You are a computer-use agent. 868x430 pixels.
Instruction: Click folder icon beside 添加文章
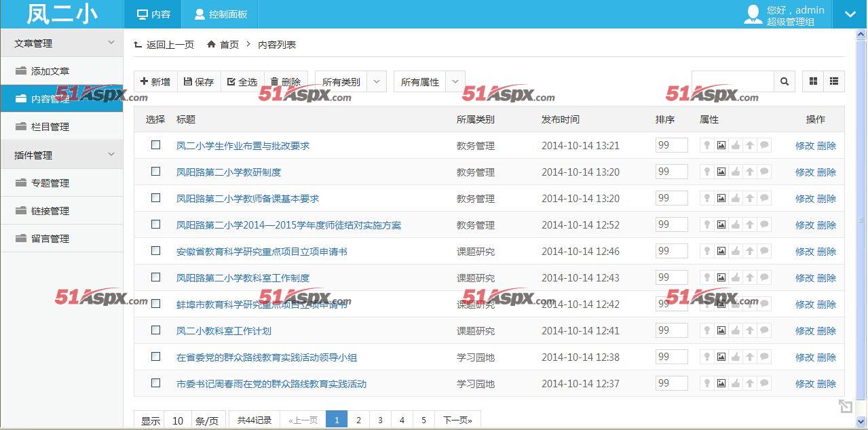click(x=20, y=71)
